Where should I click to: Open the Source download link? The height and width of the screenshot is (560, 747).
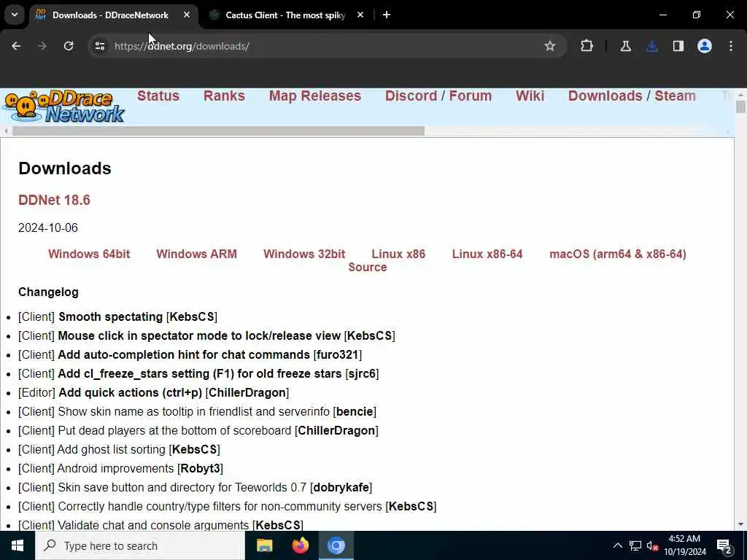(368, 267)
